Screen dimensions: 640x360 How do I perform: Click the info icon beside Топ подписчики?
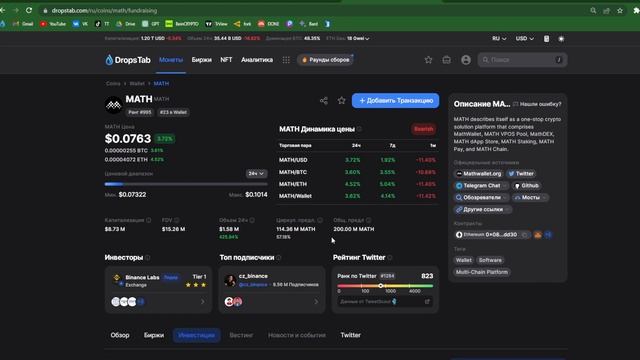pos(279,258)
